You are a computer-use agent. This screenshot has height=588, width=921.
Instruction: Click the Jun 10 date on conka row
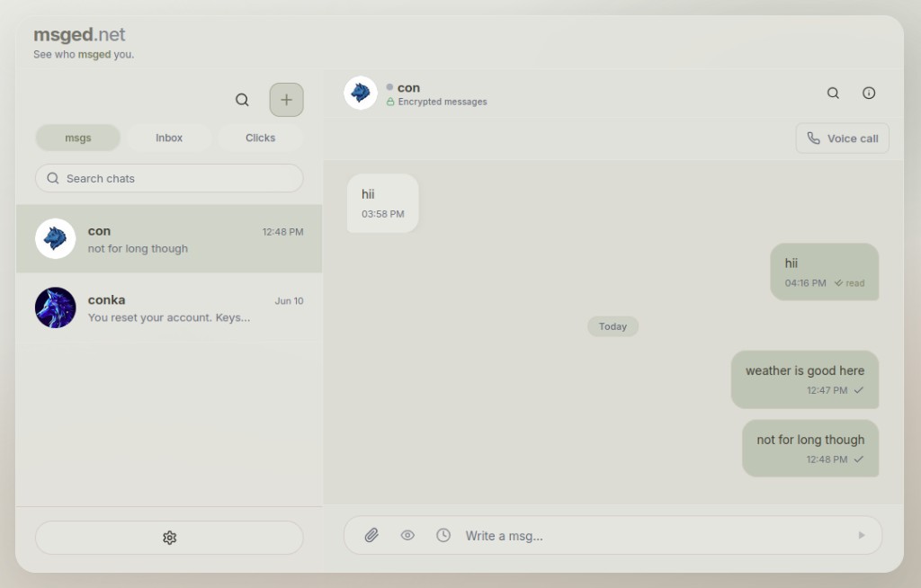[289, 301]
